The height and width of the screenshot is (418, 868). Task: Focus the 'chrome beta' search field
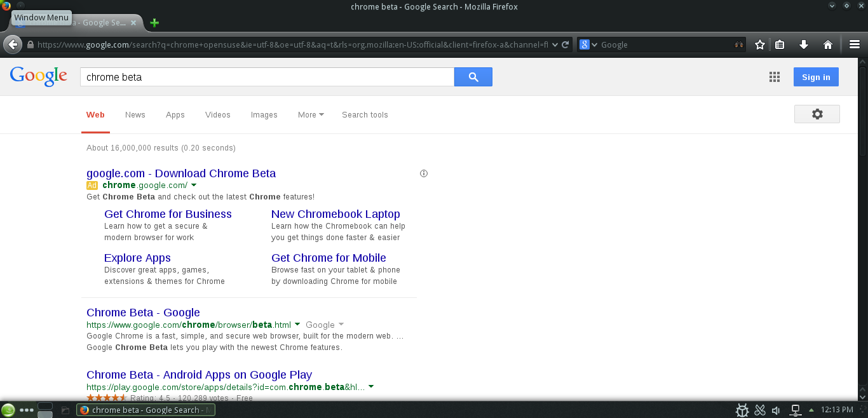point(267,77)
